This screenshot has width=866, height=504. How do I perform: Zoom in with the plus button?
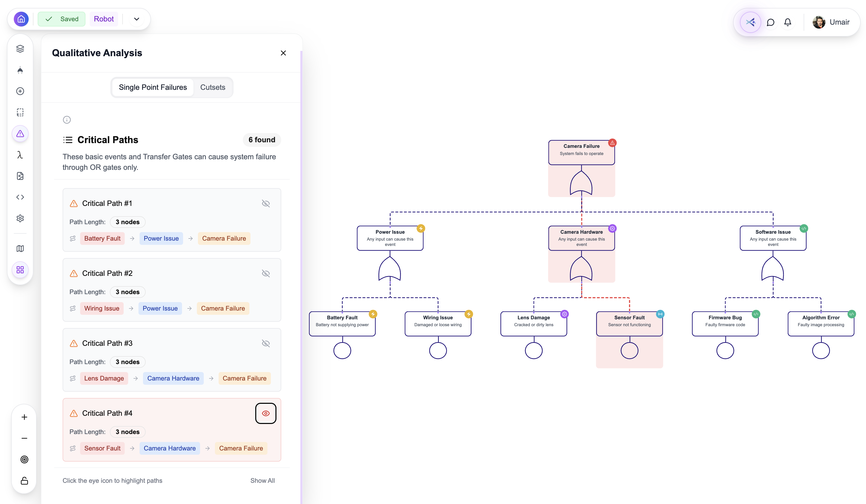click(x=24, y=417)
